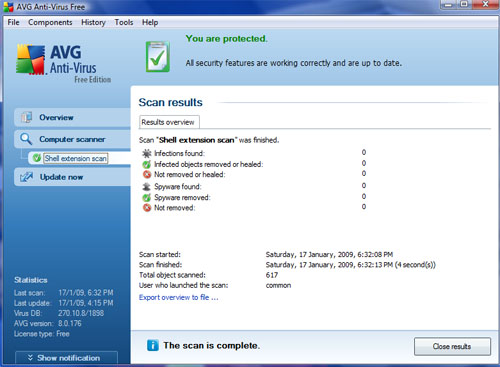Select the Shell extension scan item

coord(76,158)
